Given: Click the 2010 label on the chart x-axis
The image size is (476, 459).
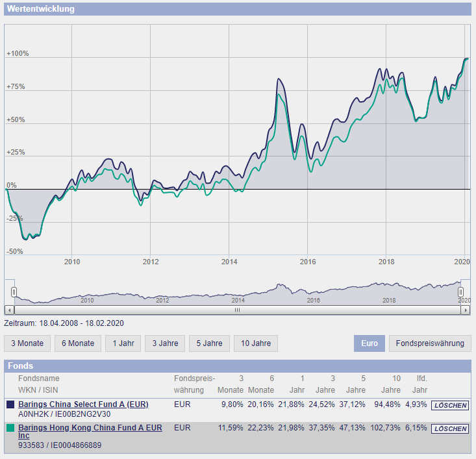Looking at the screenshot, I should pyautogui.click(x=72, y=262).
